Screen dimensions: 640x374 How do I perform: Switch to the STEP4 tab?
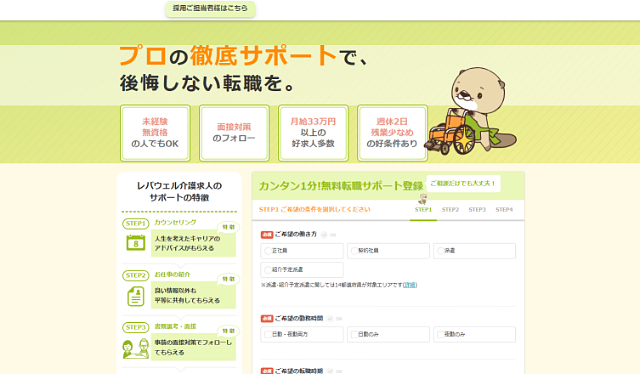[504, 210]
